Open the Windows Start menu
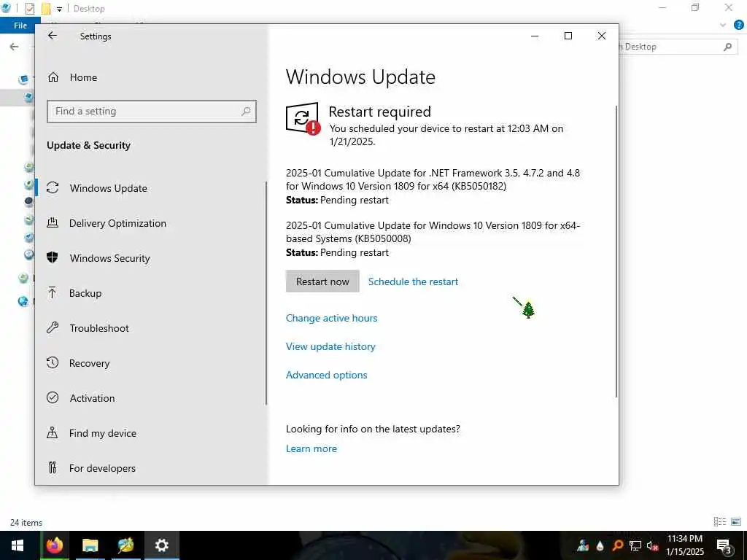Screen dimensions: 747x560 pyautogui.click(x=18, y=545)
